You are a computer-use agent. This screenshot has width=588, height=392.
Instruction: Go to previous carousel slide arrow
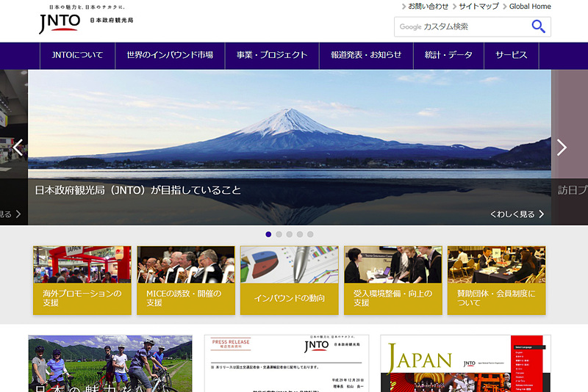(18, 148)
